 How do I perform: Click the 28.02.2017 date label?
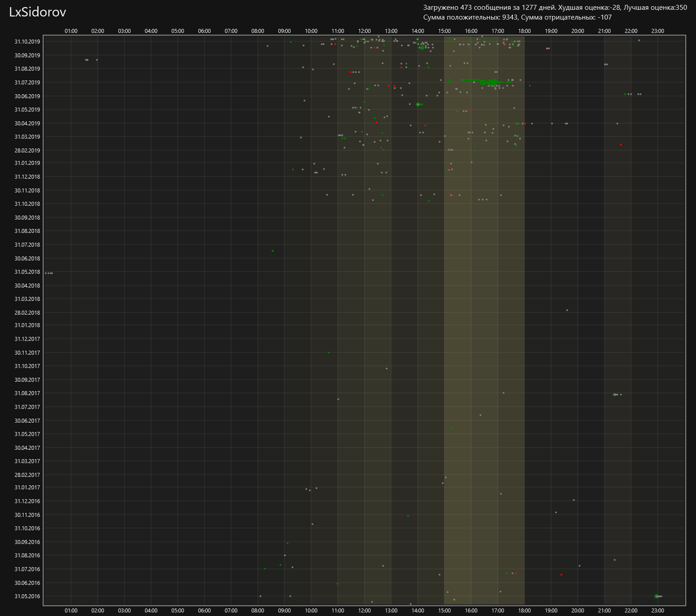coord(27,475)
